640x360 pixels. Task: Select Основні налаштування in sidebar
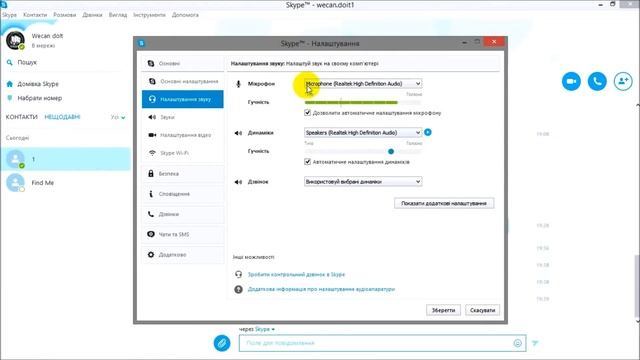tap(183, 81)
